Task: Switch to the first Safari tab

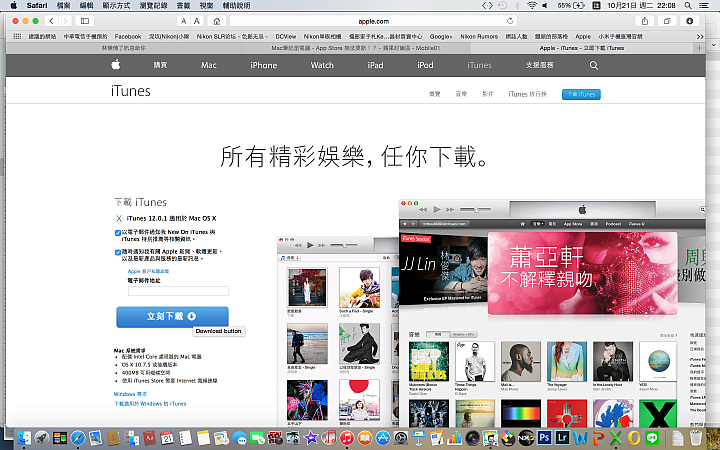Action: 124,48
